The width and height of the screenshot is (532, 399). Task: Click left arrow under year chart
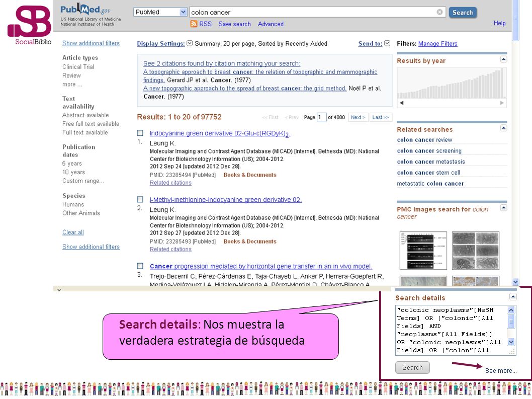tap(402, 103)
